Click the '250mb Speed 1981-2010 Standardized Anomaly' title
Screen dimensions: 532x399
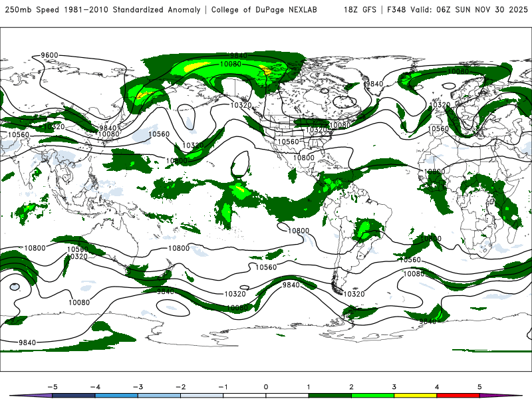click(x=103, y=9)
